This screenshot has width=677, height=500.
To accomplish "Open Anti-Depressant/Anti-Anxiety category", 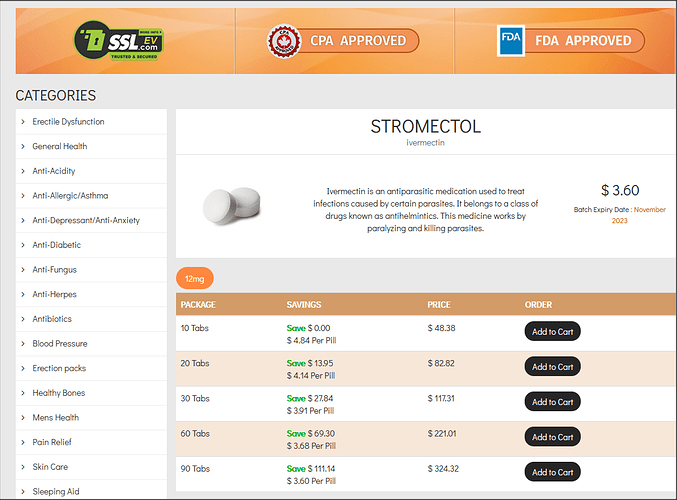I will 86,220.
